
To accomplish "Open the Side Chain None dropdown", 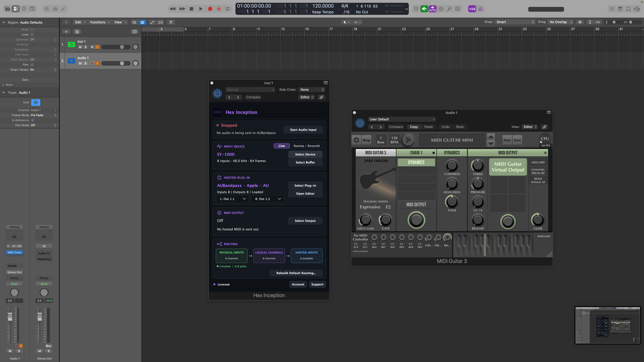I will pyautogui.click(x=312, y=89).
